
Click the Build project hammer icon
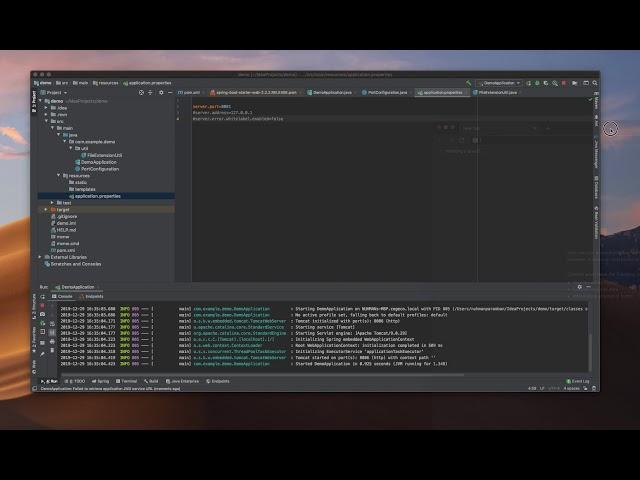pyautogui.click(x=469, y=83)
